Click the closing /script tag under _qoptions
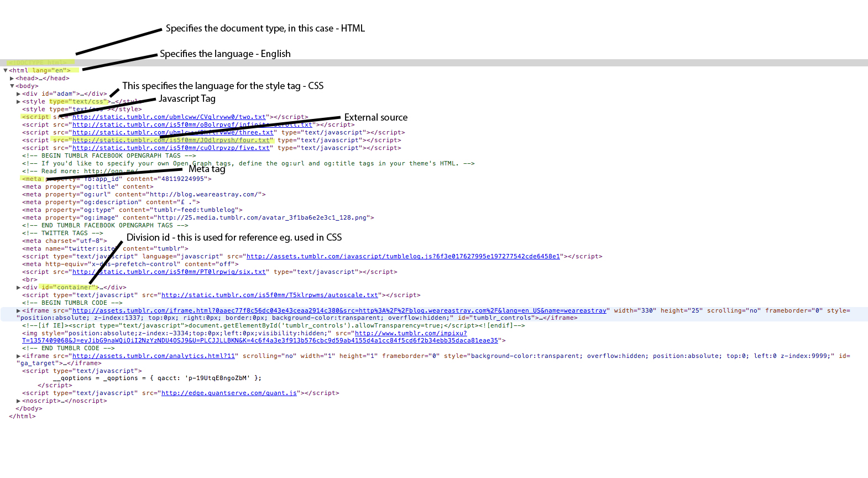Viewport: 868px width, 478px height. click(x=55, y=385)
